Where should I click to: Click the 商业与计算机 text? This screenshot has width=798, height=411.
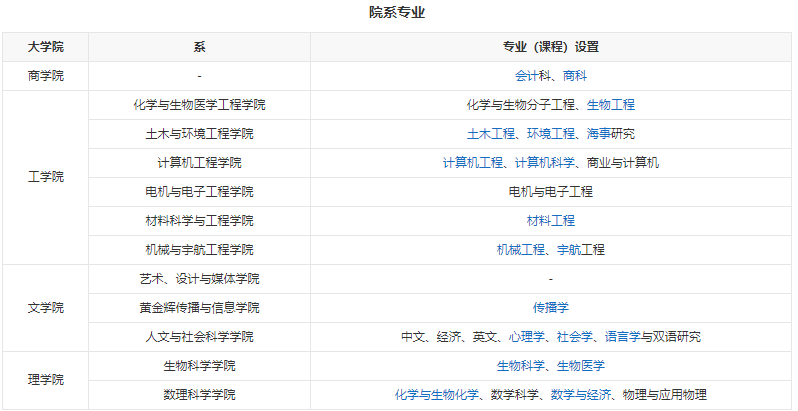(x=623, y=163)
